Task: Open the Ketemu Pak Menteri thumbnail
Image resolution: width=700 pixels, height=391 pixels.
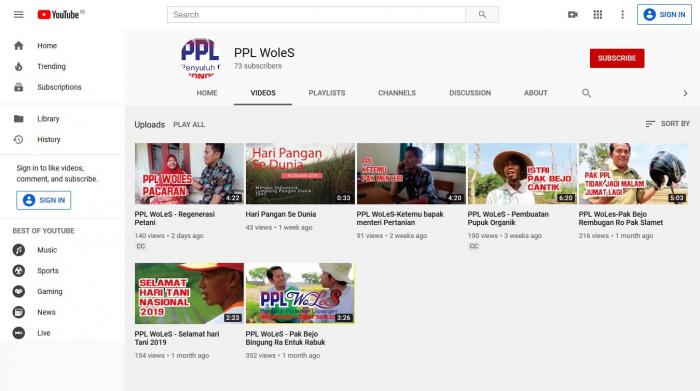Action: click(x=411, y=174)
